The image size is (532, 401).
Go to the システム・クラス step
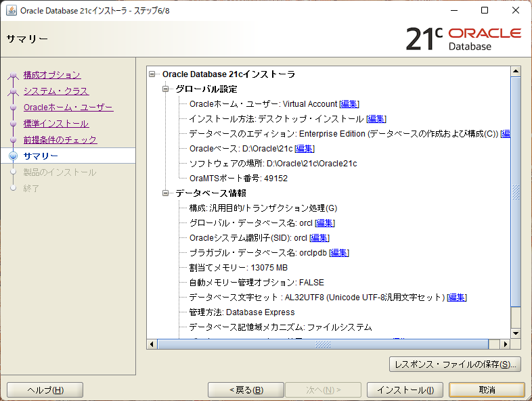coord(56,91)
